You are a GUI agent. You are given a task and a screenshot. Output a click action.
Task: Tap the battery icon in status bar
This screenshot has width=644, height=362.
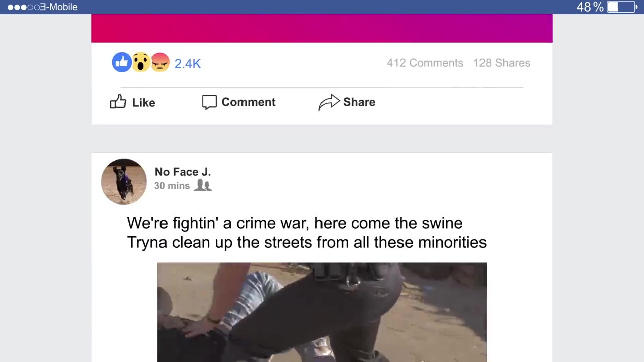(x=622, y=7)
